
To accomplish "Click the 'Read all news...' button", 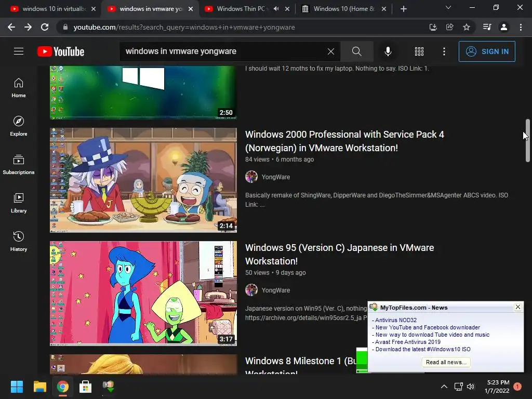I will [x=446, y=362].
